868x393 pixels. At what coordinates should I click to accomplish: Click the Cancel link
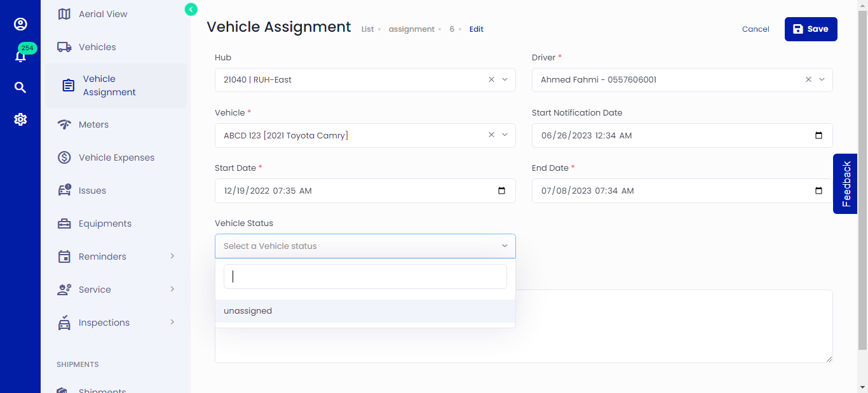point(756,29)
